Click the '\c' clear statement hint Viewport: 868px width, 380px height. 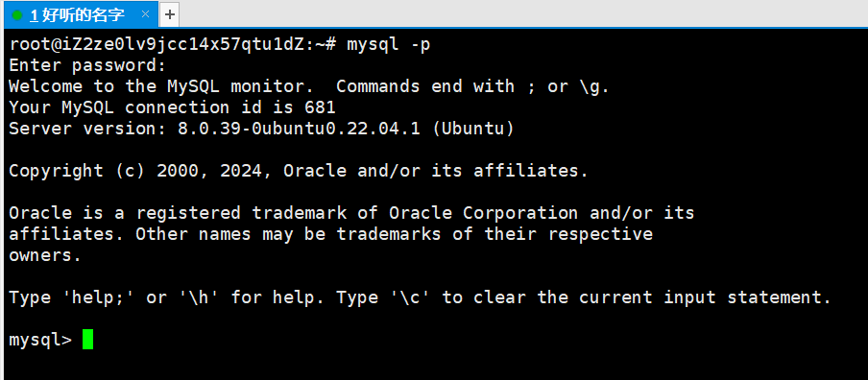click(x=410, y=297)
